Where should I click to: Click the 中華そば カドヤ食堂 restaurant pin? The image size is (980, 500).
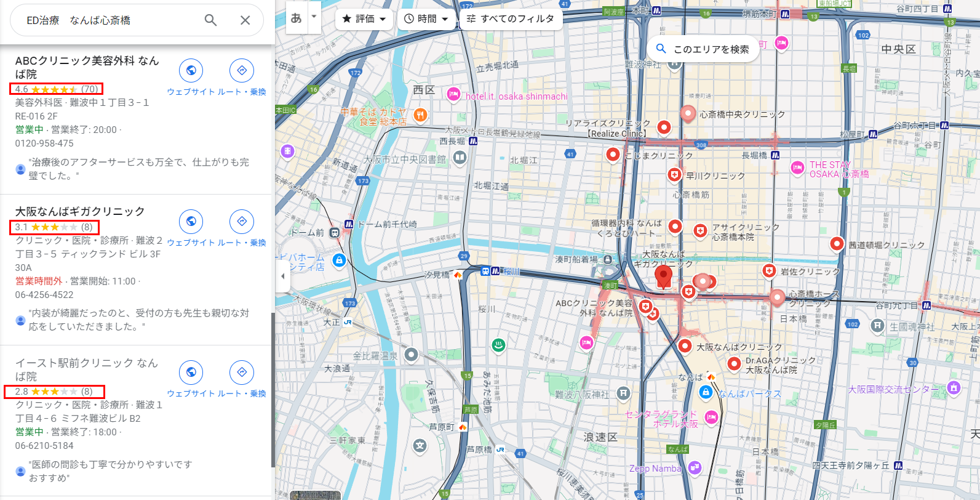[x=420, y=115]
